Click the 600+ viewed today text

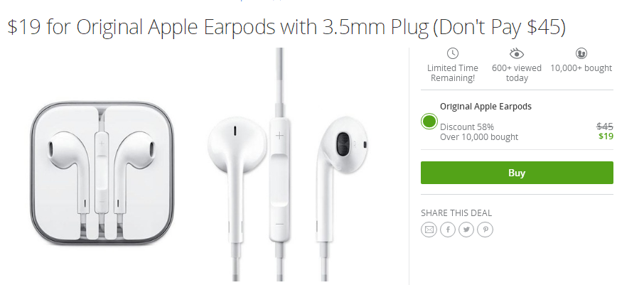click(517, 73)
